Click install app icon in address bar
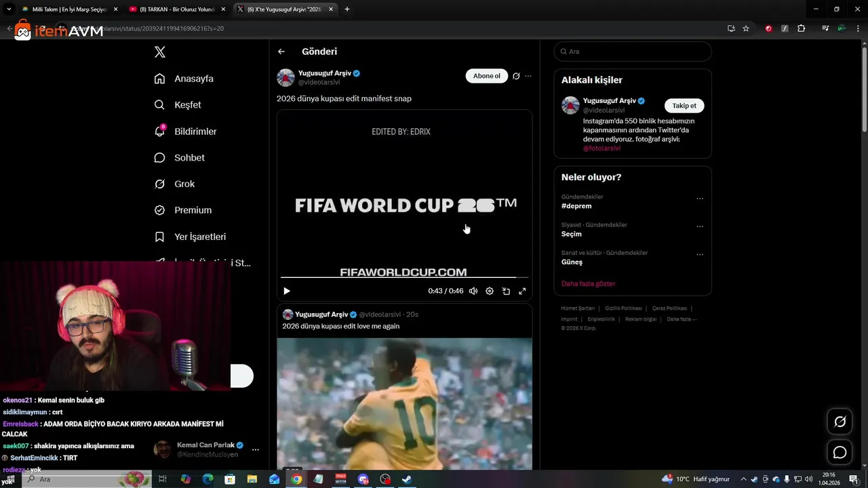 (x=731, y=28)
